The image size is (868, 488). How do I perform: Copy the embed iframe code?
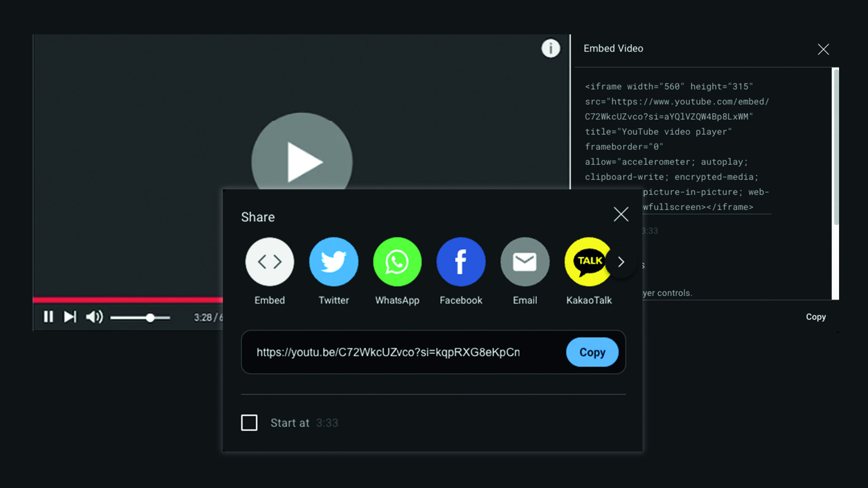pyautogui.click(x=816, y=317)
